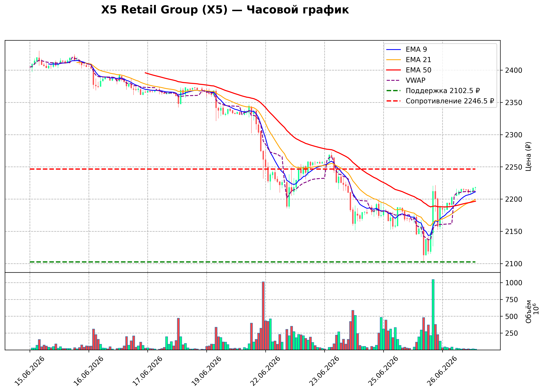
Task: Click the 750 volume axis label
Action: click(x=511, y=300)
